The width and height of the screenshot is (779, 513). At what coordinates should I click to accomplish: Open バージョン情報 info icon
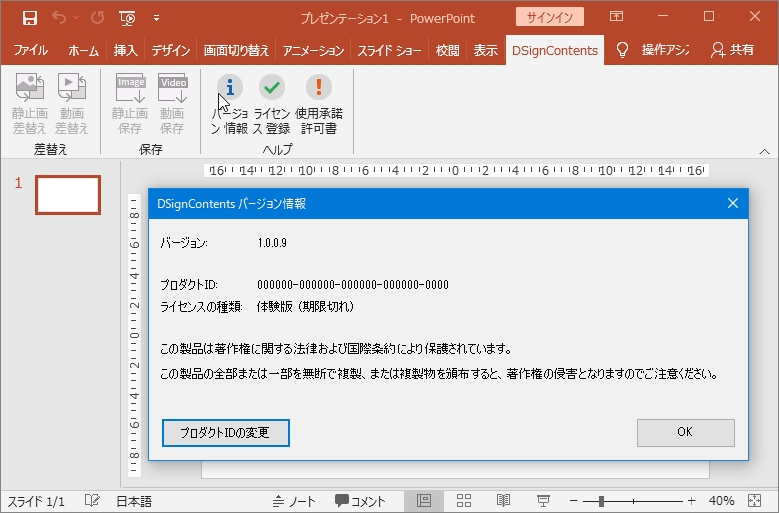[x=230, y=103]
